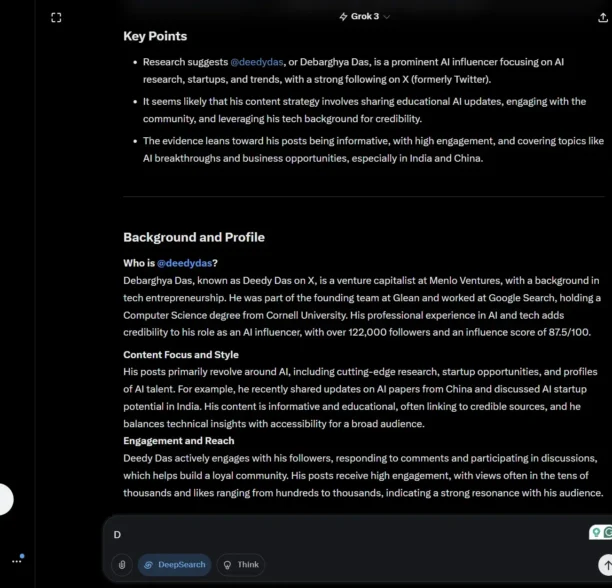Click the lightning bolt icon beside Grok 3
Screen dimensions: 612x588
point(343,16)
